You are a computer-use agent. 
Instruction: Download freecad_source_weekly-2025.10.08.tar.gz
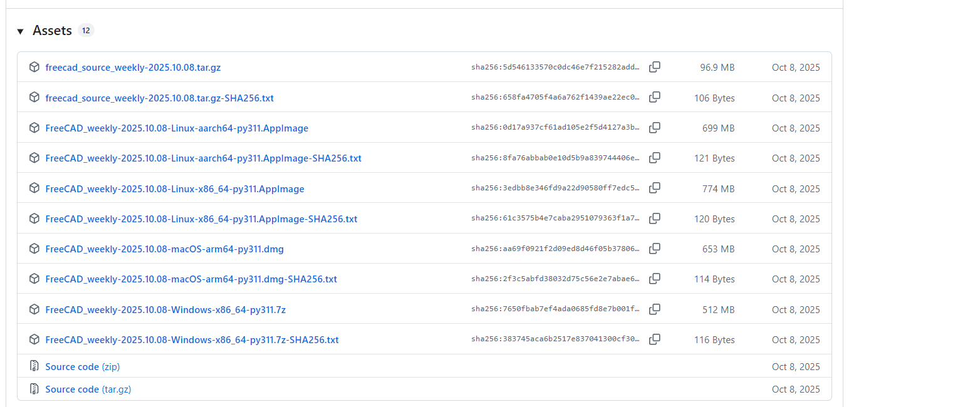coord(133,68)
